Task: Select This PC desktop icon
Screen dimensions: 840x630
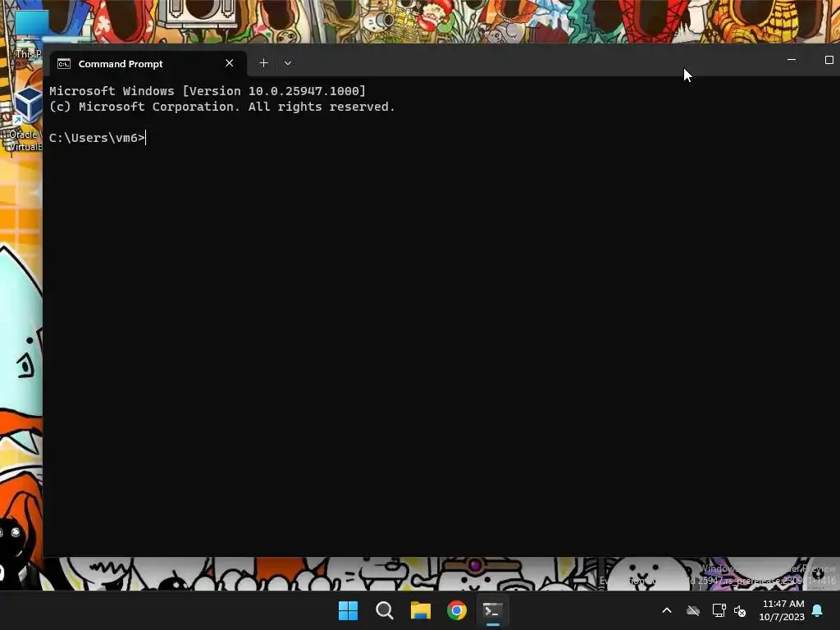Action: tap(27, 33)
